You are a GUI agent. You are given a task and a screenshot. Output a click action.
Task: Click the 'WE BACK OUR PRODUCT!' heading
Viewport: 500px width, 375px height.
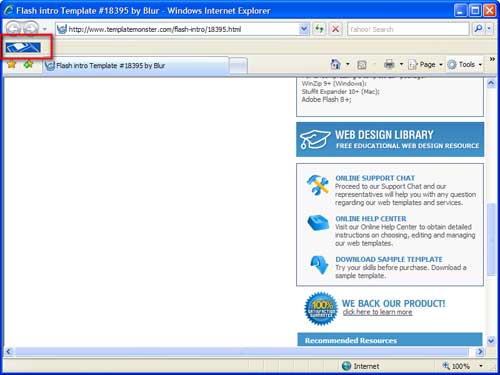(393, 303)
